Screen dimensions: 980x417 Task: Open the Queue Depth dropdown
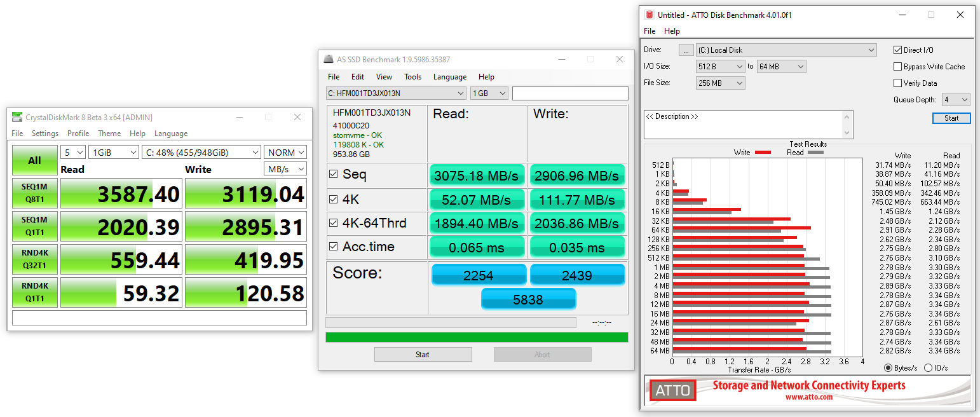956,100
